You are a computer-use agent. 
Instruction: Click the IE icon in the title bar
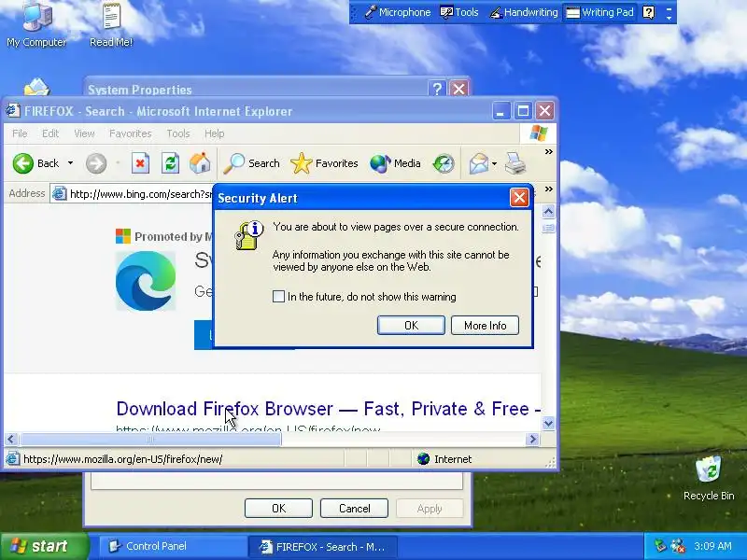tap(13, 110)
